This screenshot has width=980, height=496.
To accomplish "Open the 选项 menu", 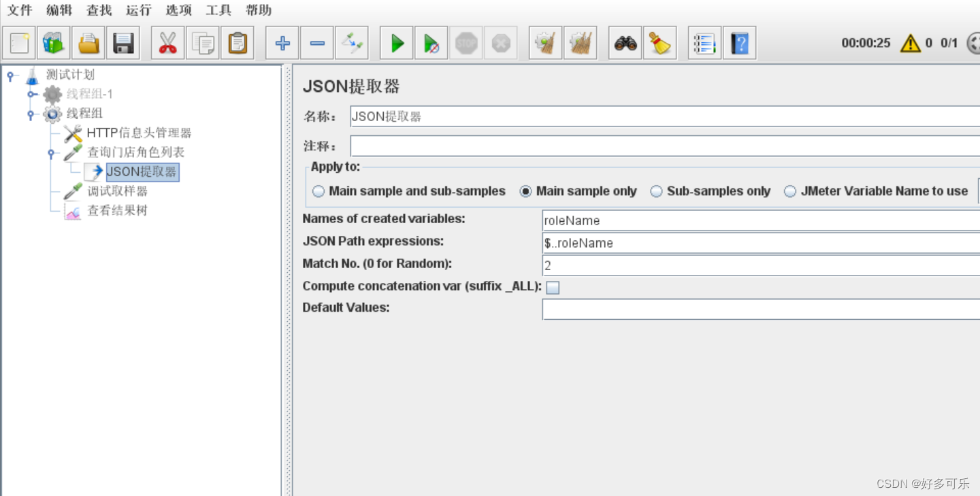I will point(179,10).
